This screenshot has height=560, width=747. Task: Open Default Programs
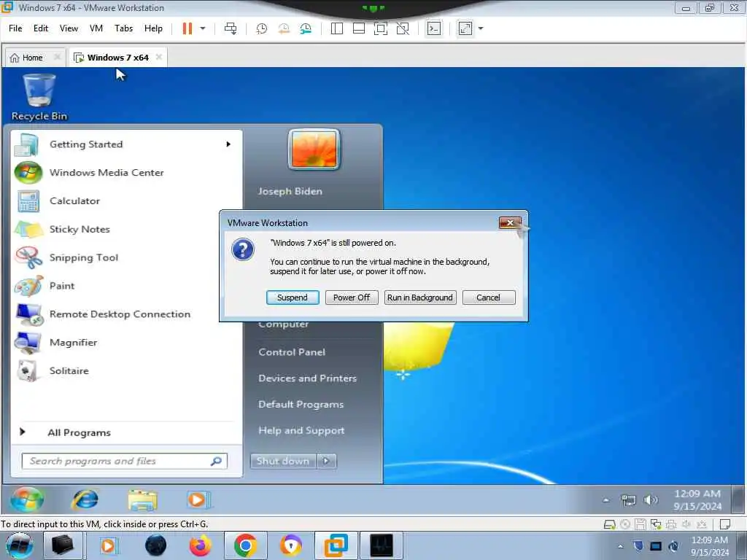tap(301, 405)
